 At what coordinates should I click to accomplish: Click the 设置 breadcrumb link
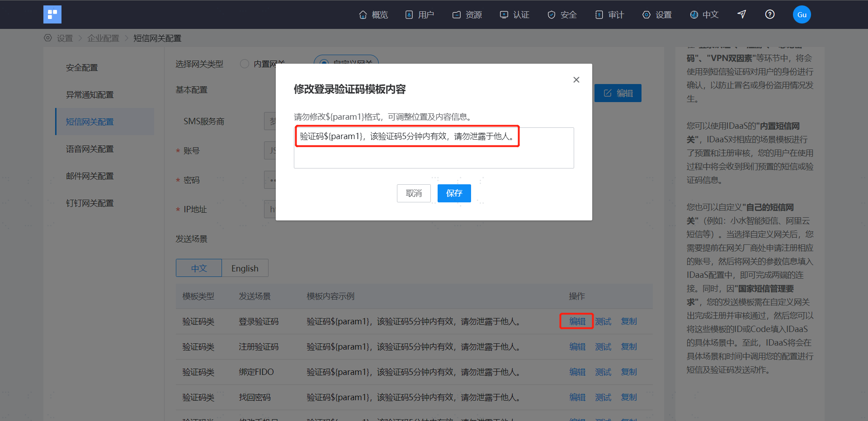pos(65,38)
